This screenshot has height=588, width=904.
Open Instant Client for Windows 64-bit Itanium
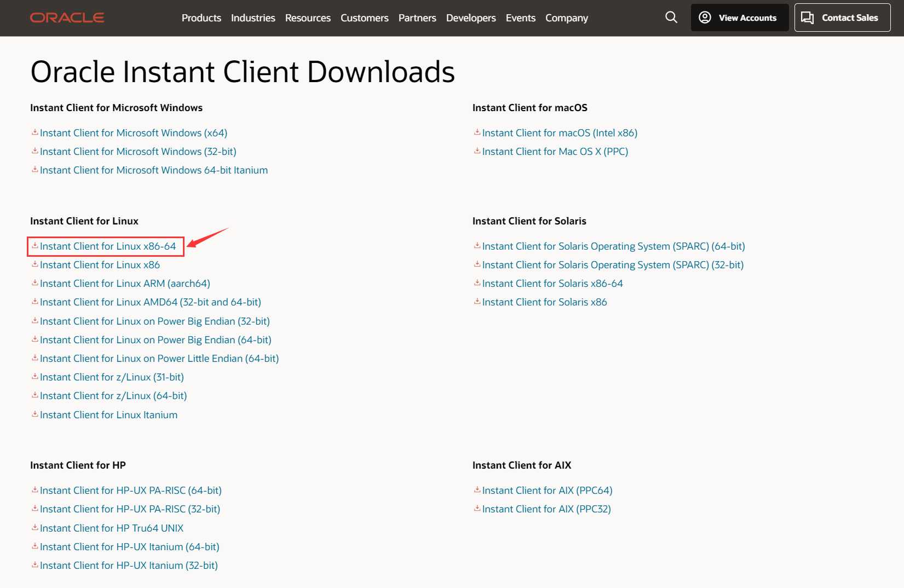click(154, 170)
